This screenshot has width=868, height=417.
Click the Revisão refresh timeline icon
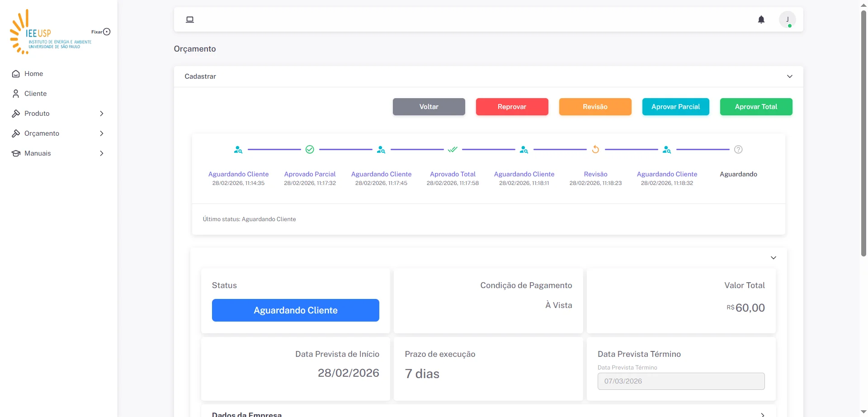click(595, 149)
